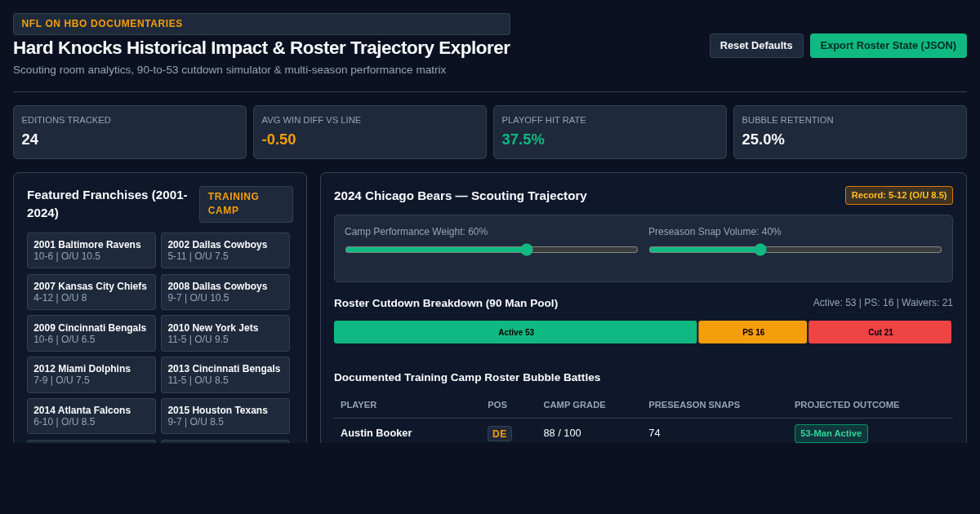Select the 2001 Baltimore Ravens card
The width and height of the screenshot is (980, 514).
tap(91, 250)
